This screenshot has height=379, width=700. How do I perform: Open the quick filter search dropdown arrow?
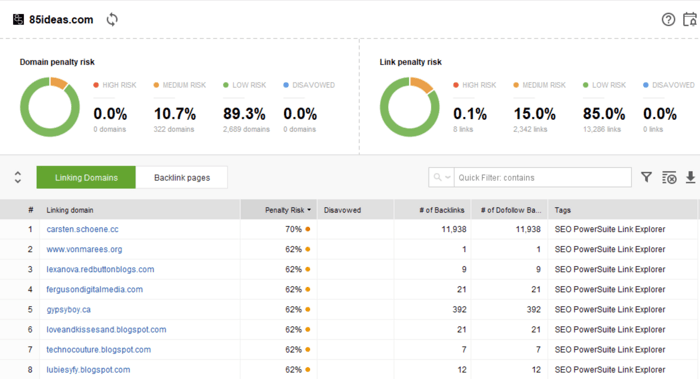click(x=447, y=177)
